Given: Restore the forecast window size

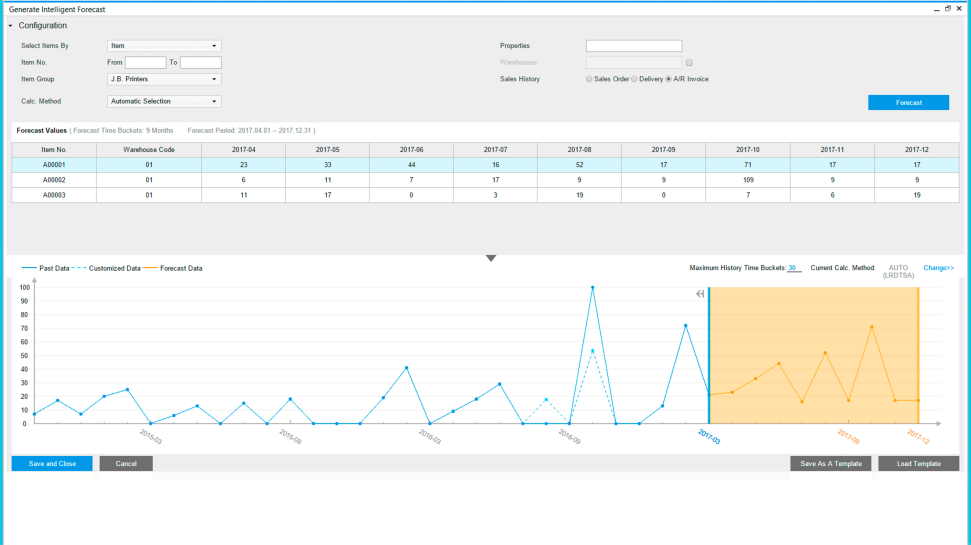Looking at the screenshot, I should pos(947,8).
